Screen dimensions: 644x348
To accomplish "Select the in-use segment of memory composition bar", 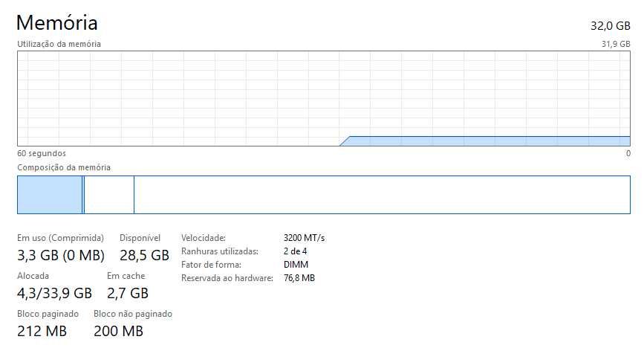I will (x=50, y=195).
